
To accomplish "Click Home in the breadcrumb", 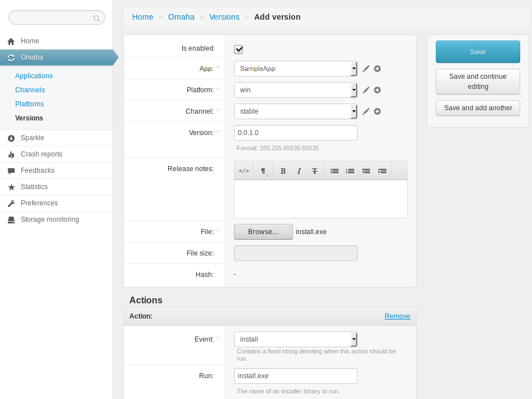I will 142,17.
